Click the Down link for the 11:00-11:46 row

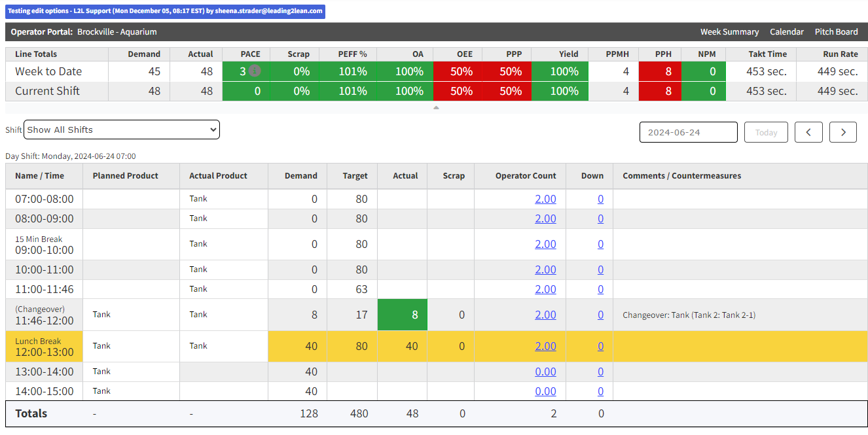point(600,288)
